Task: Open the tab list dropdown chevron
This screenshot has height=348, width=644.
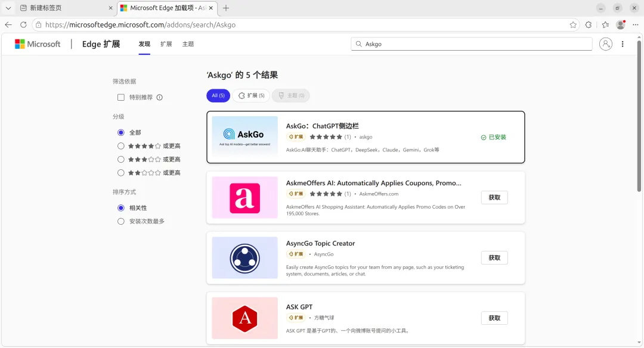Action: tap(8, 8)
